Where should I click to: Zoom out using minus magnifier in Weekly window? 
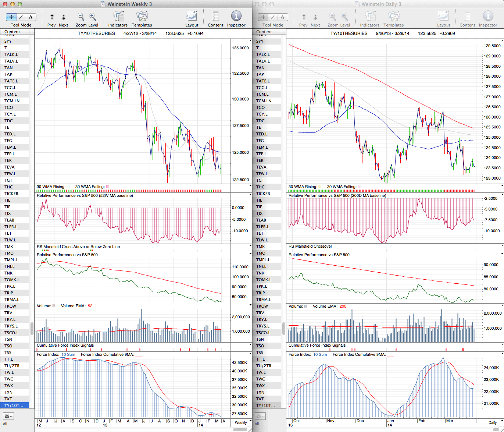point(81,17)
